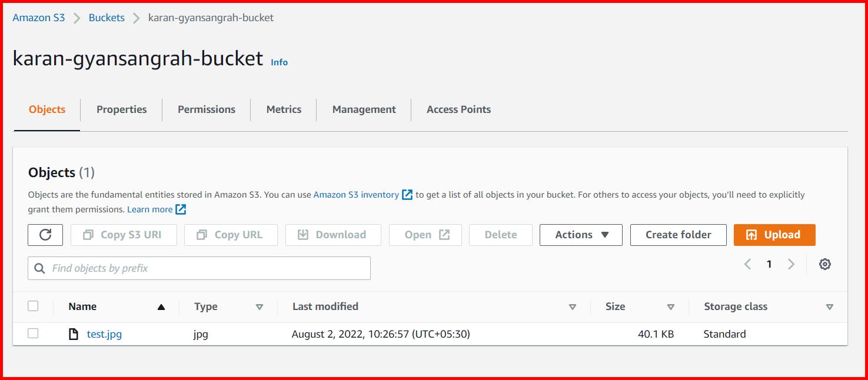
Task: Click the external link icon after Learn more
Action: (x=180, y=209)
